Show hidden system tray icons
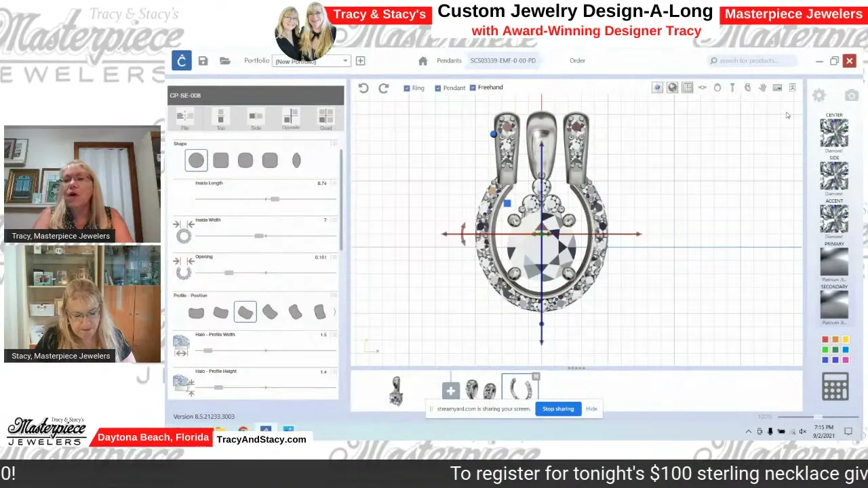 coord(749,432)
